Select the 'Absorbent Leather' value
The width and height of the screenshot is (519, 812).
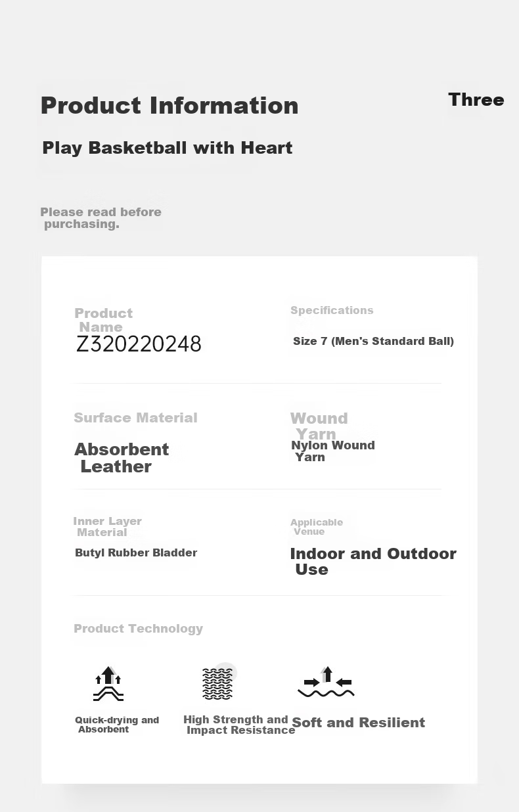point(122,458)
